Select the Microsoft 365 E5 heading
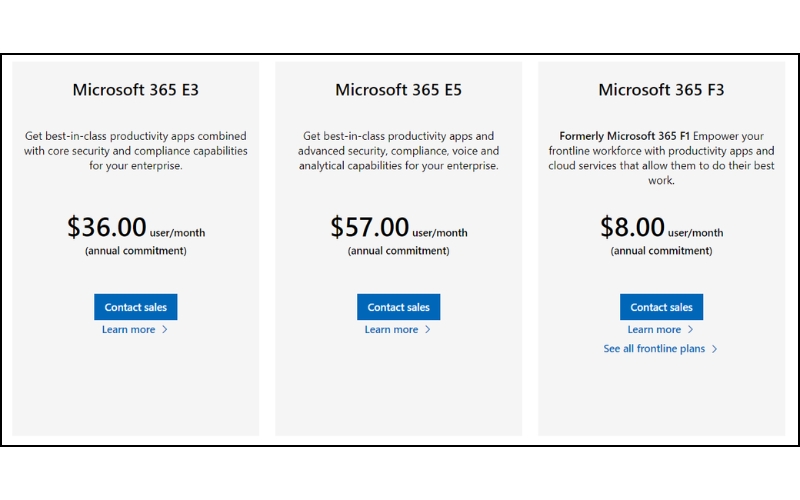Image resolution: width=800 pixels, height=500 pixels. pyautogui.click(x=398, y=90)
